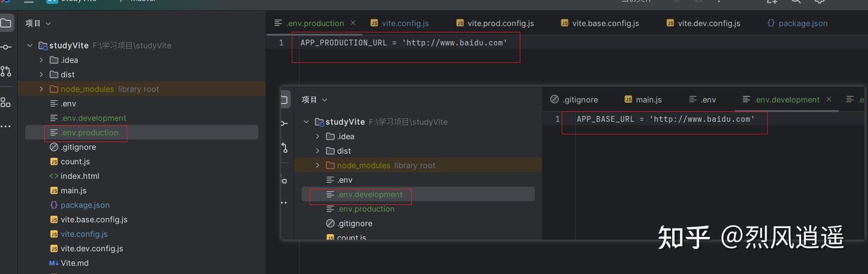This screenshot has width=868, height=274.
Task: Click the ellipsis more-tools icon in far-left sidebar
Action: click(x=5, y=127)
